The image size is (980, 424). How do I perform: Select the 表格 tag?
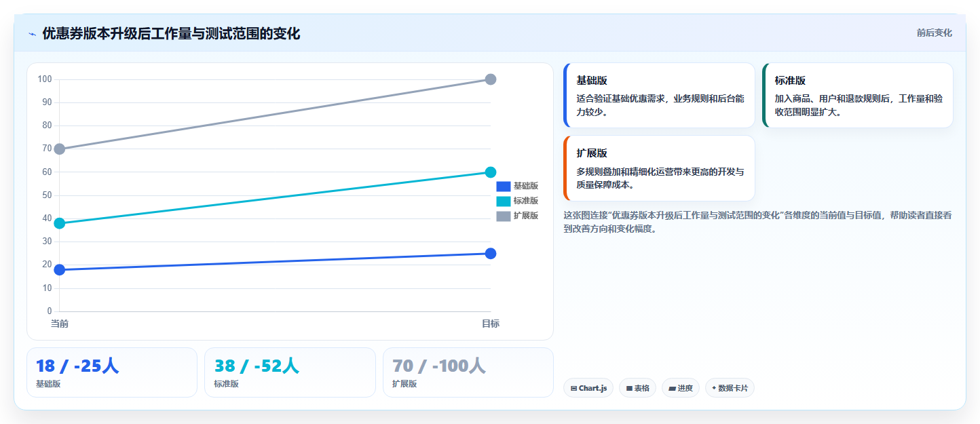(637, 388)
